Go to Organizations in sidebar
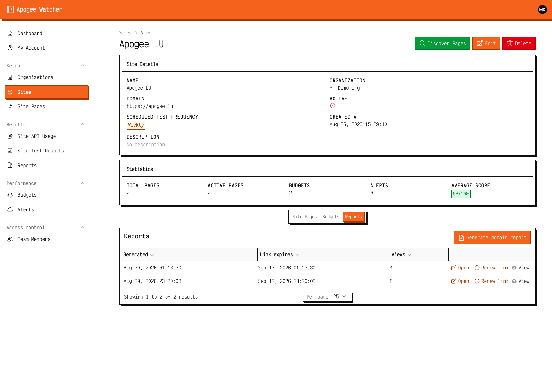Image resolution: width=552 pixels, height=392 pixels. 46,77
